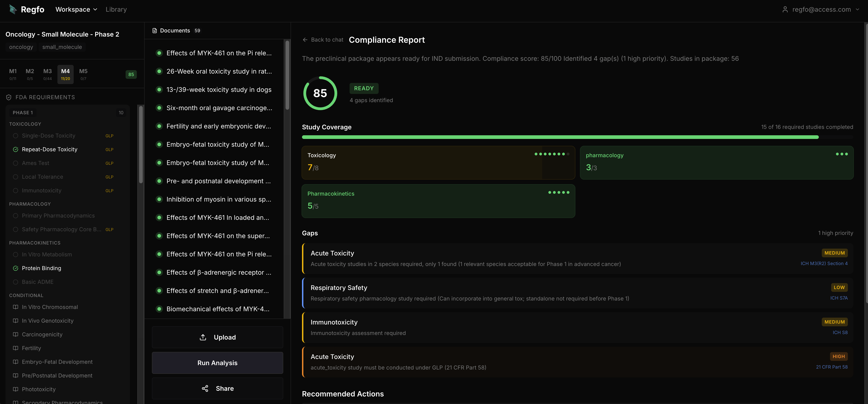868x404 pixels.
Task: Click the book icon beside Carcinogenicity
Action: point(15,334)
